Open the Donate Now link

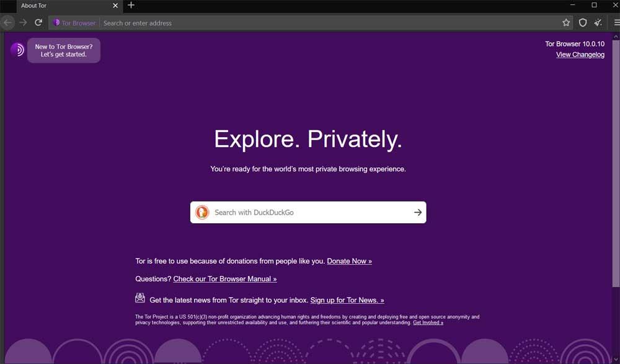[x=349, y=261]
